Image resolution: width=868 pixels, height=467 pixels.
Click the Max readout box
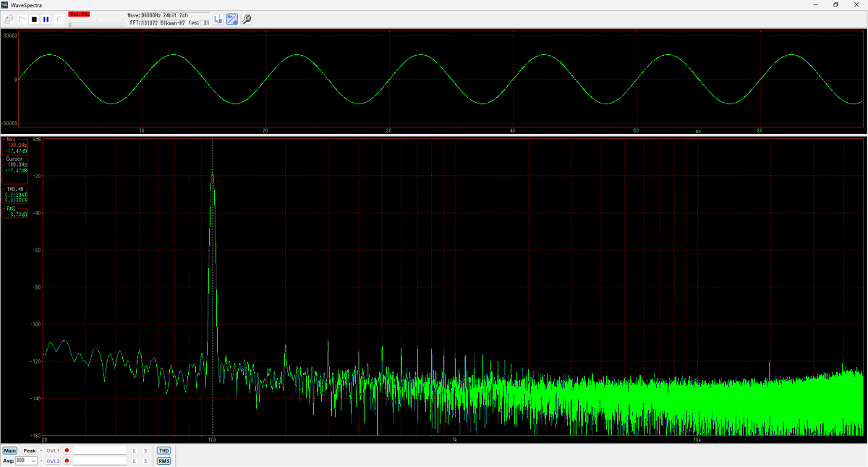point(15,146)
